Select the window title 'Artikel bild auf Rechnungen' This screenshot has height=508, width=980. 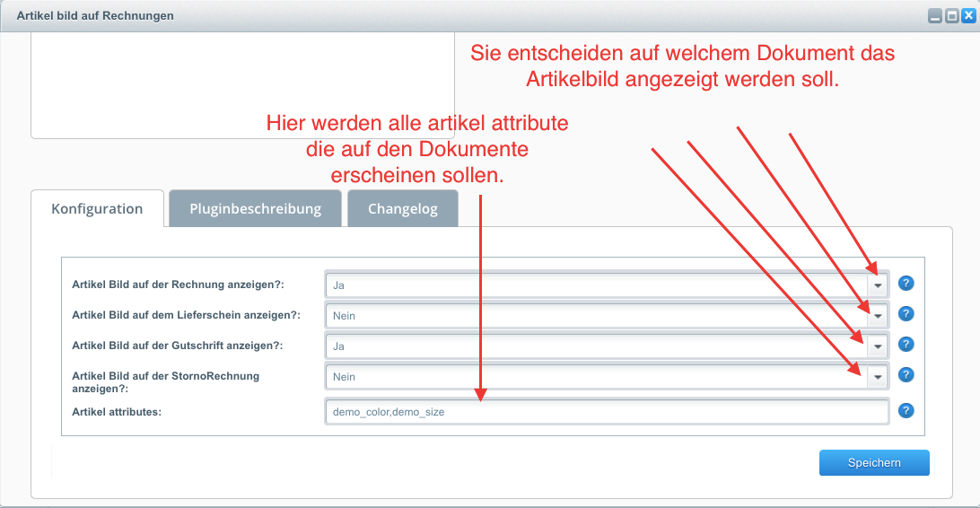(95, 16)
